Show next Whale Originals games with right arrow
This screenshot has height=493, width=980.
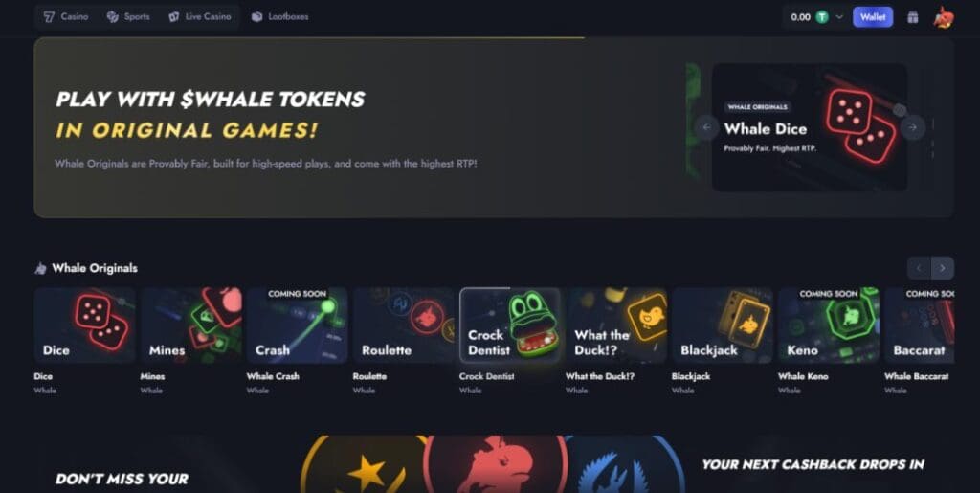(943, 268)
